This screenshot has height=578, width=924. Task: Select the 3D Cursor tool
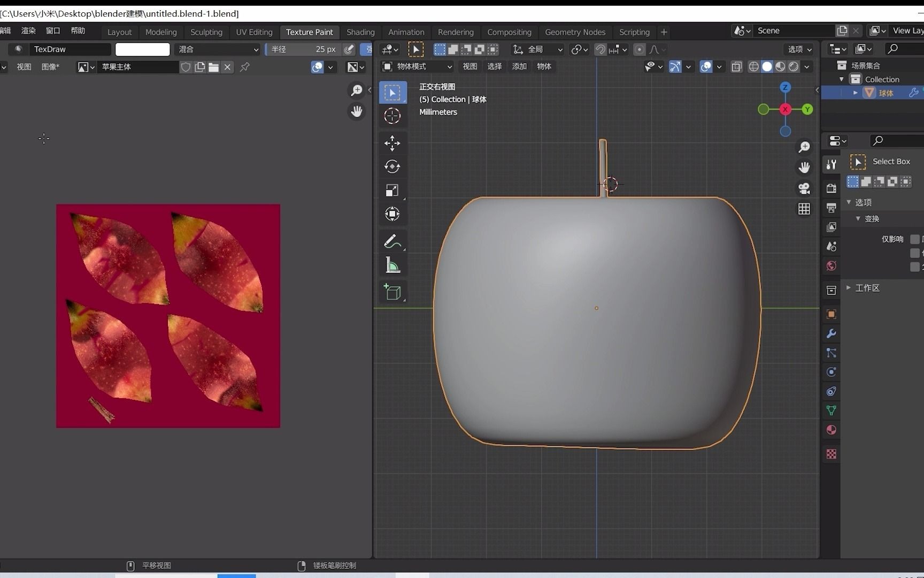392,116
